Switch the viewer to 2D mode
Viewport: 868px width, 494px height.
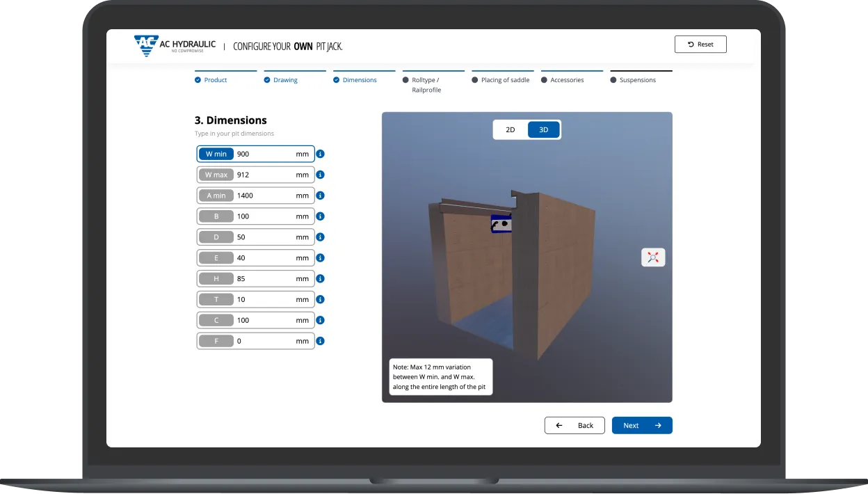click(x=511, y=129)
